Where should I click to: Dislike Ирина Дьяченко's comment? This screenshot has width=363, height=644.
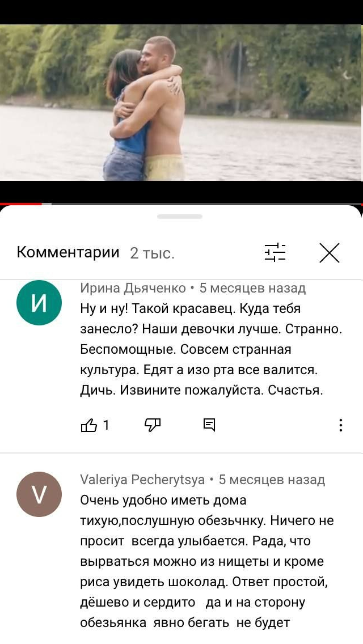pyautogui.click(x=153, y=425)
